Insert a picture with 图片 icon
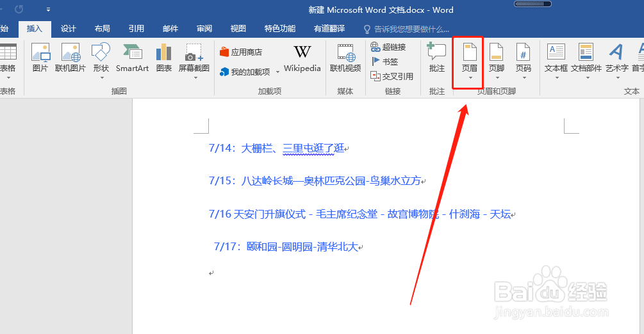Image resolution: width=644 pixels, height=334 pixels. 40,58
